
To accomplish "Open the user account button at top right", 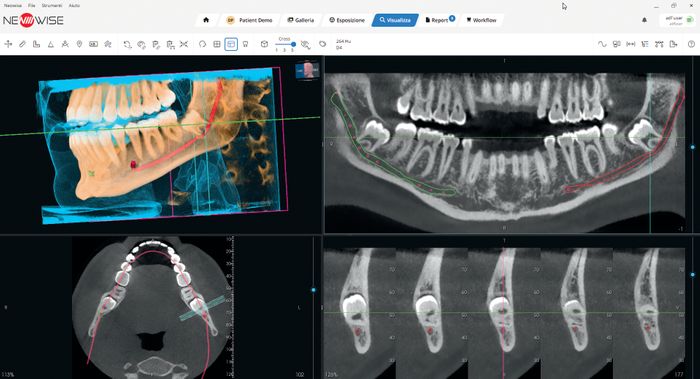I will [x=678, y=20].
